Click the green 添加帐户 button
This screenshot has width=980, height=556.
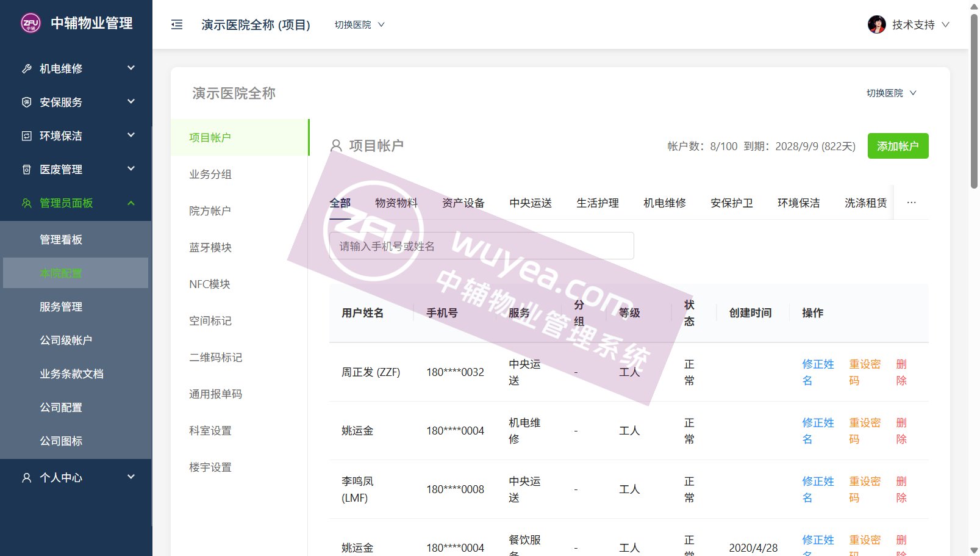[x=898, y=146]
